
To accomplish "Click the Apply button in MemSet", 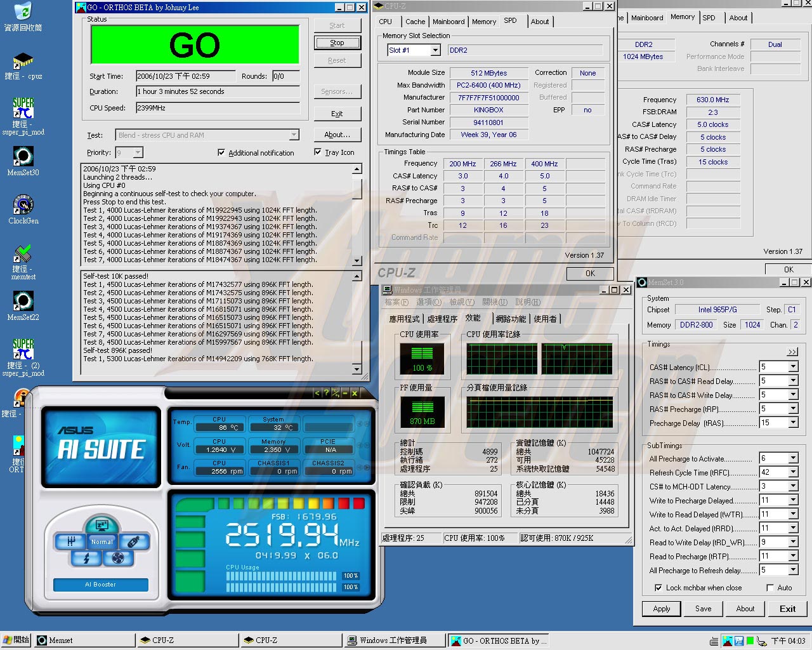I will (662, 609).
